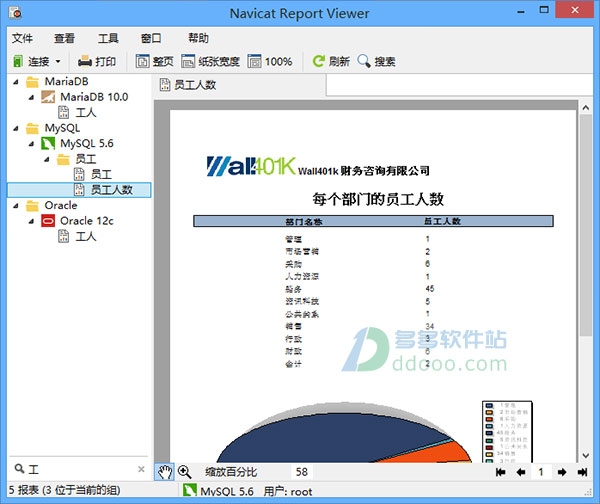
Task: Open the 帮助 menu
Action: pyautogui.click(x=198, y=38)
